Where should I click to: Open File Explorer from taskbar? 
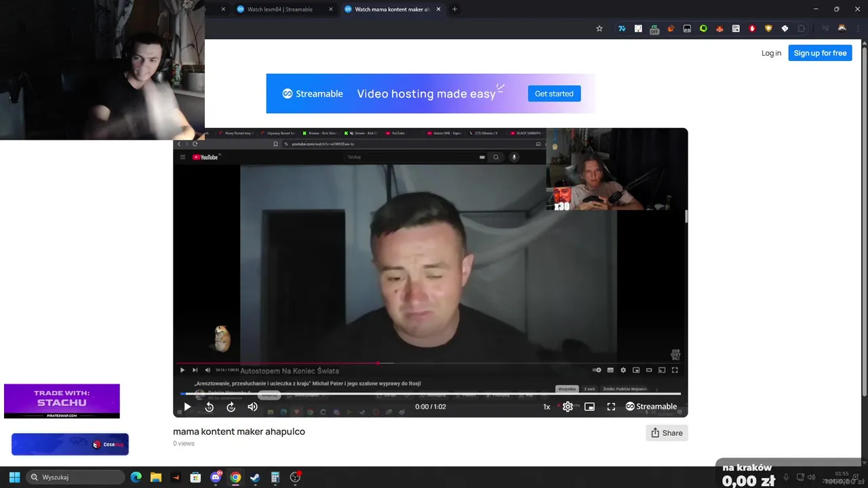point(155,477)
